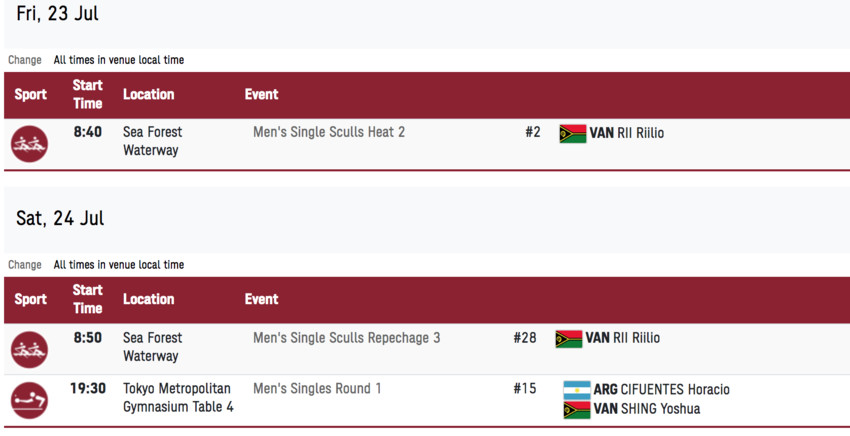The image size is (850, 436).
Task: Click rowing icon beside 8:50 start time
Action: [29, 350]
